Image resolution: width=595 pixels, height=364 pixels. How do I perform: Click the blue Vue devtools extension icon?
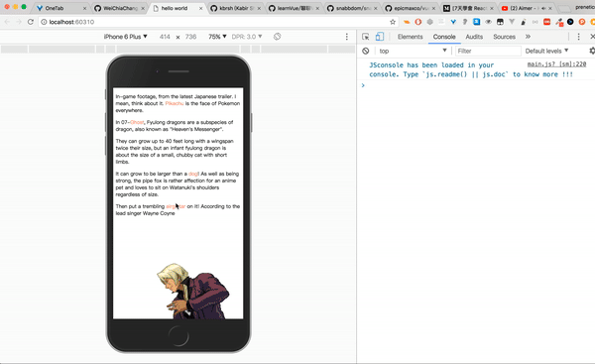(453, 22)
